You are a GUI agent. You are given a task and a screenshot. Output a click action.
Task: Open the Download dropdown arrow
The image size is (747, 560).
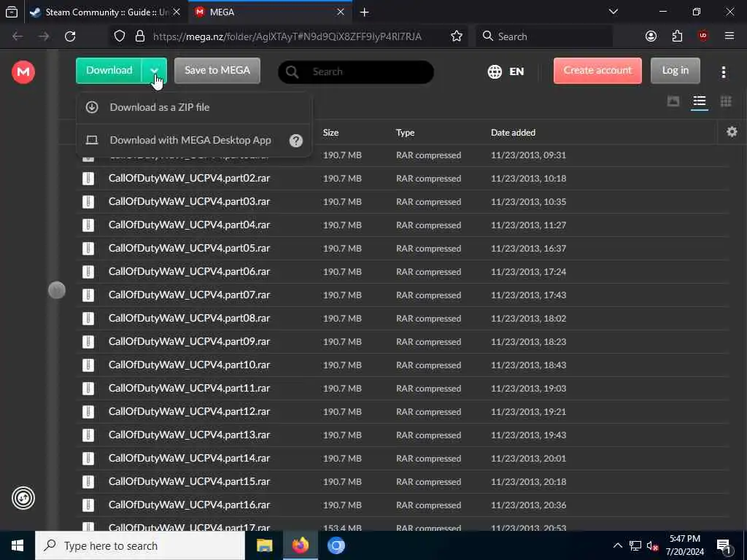155,71
